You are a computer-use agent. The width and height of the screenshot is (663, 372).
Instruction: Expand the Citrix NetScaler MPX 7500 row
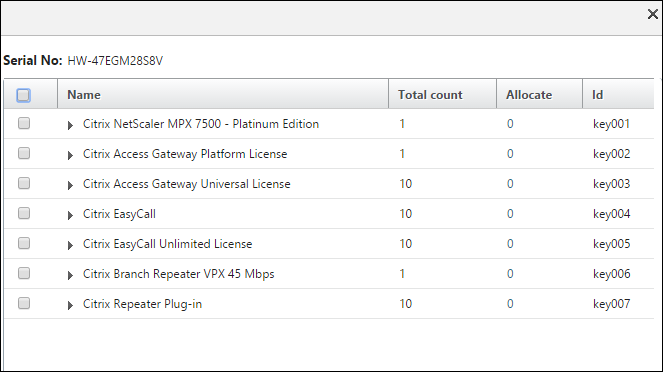tap(70, 126)
